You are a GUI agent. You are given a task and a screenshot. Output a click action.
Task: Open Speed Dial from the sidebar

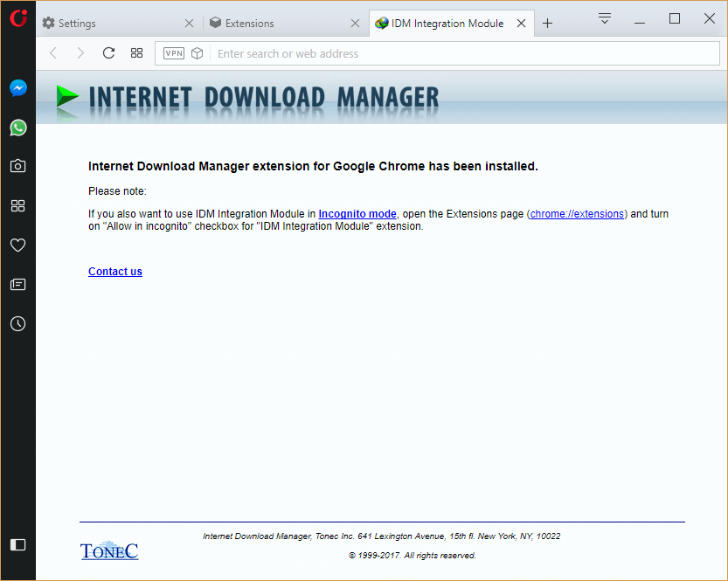tap(18, 205)
